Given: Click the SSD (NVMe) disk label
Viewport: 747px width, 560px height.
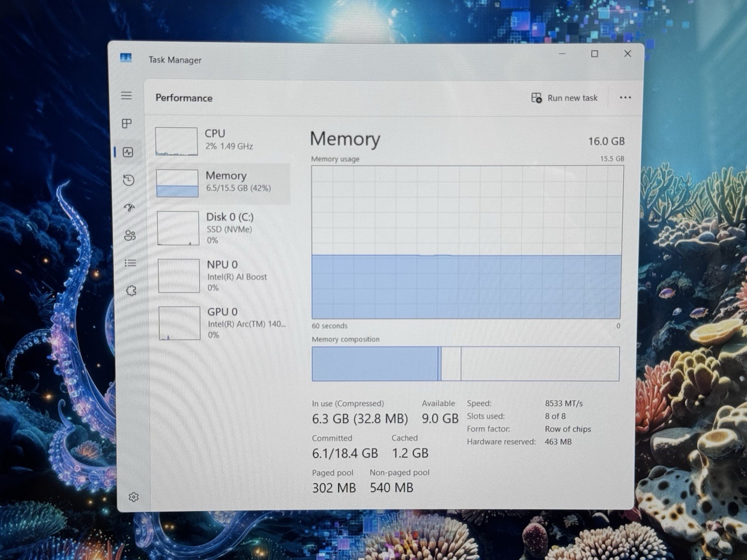Looking at the screenshot, I should tap(229, 229).
